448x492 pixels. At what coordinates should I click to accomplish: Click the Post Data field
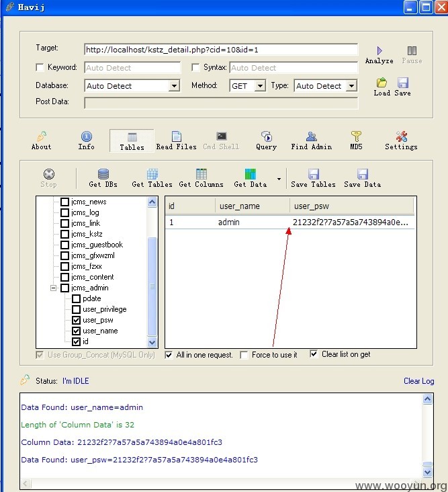pyautogui.click(x=221, y=103)
